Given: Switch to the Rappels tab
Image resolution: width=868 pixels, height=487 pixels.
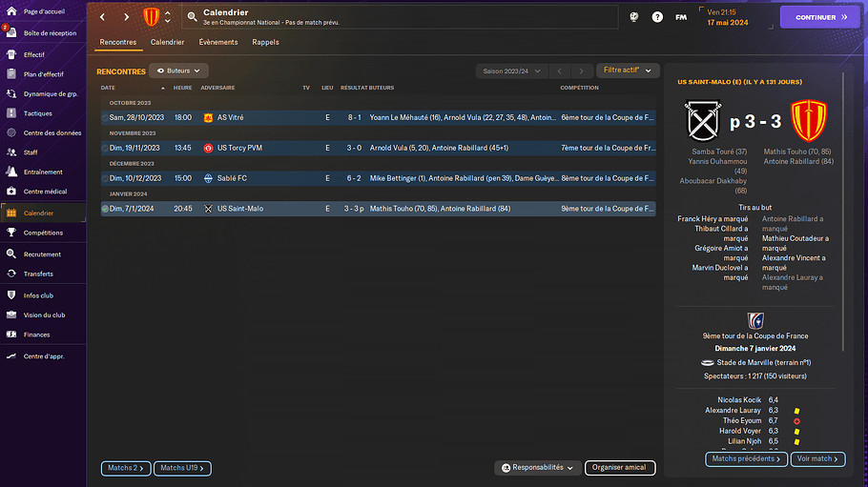Looking at the screenshot, I should tap(265, 42).
